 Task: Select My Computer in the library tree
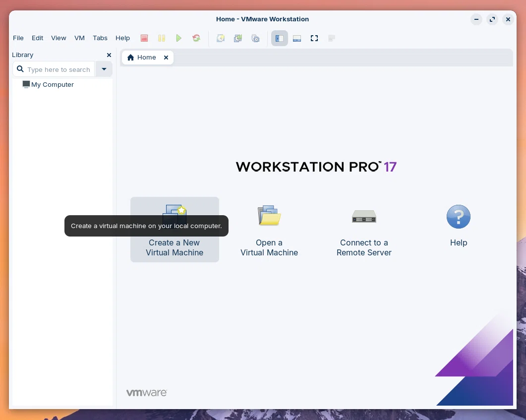point(48,84)
